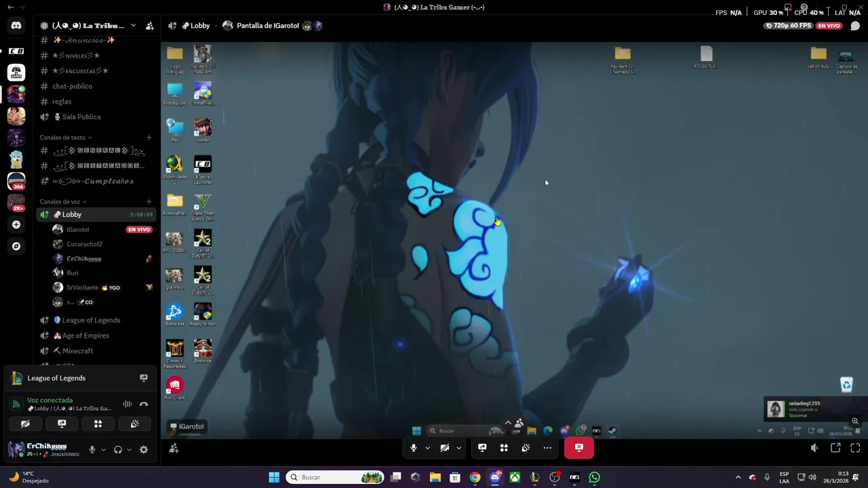Image resolution: width=868 pixels, height=488 pixels.
Task: Open Discord direct messages home icon
Action: coord(16,26)
